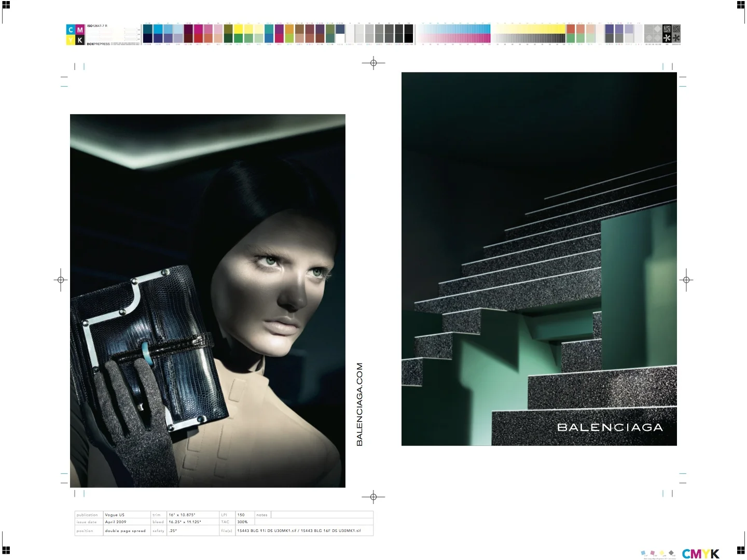Viewport: 747px width, 560px height.
Task: Select the 'ISO12647-7 R' label
Action: [x=97, y=26]
